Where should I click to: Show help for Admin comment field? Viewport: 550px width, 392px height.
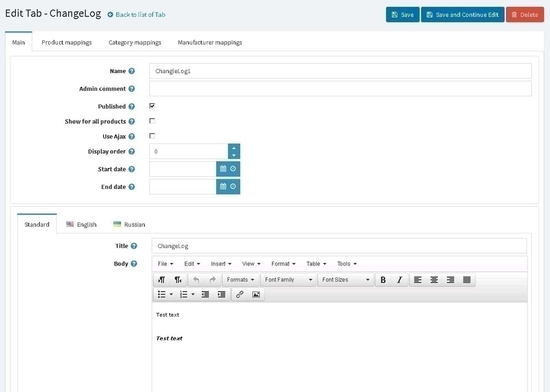click(x=132, y=89)
